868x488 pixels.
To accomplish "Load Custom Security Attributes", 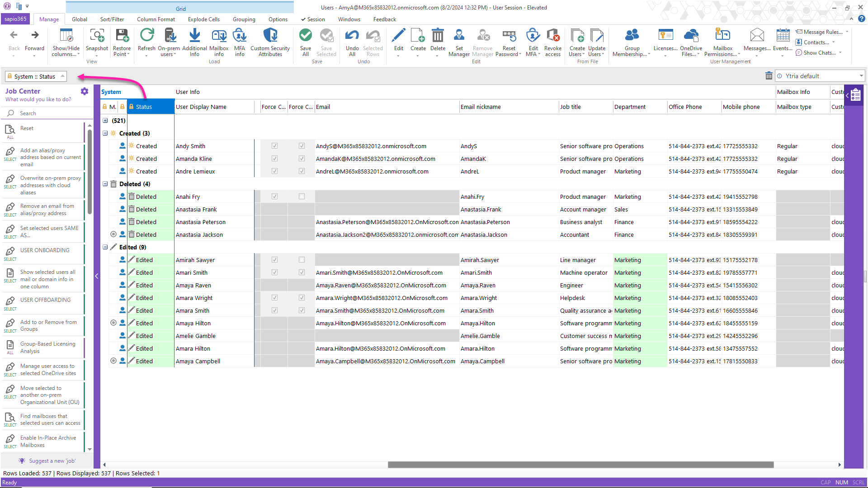I will tap(270, 42).
